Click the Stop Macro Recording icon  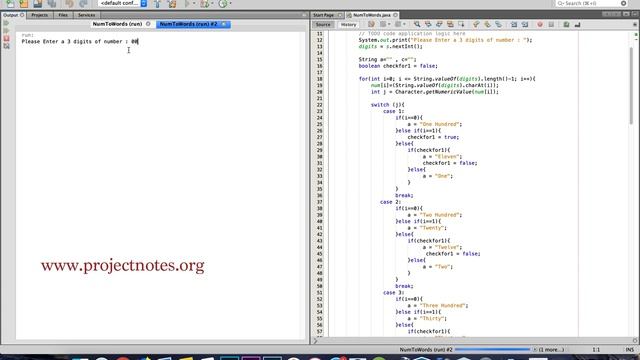pos(551,25)
